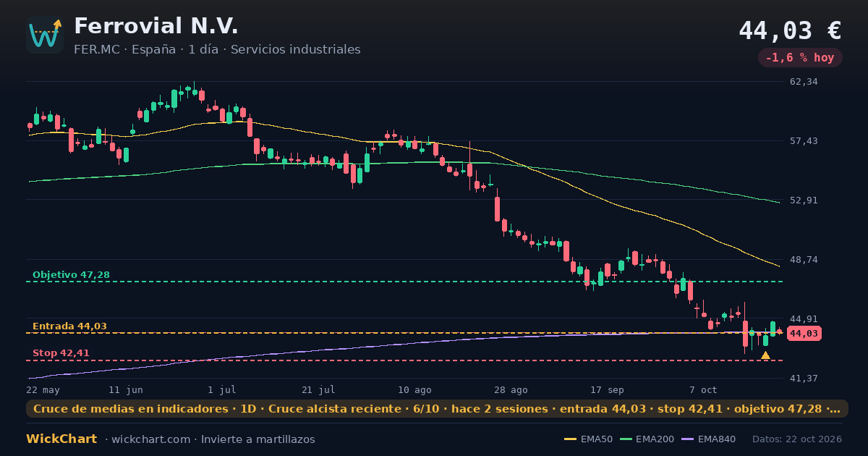Click the EMA840 legend label text
Image resolution: width=868 pixels, height=456 pixels.
point(716,439)
